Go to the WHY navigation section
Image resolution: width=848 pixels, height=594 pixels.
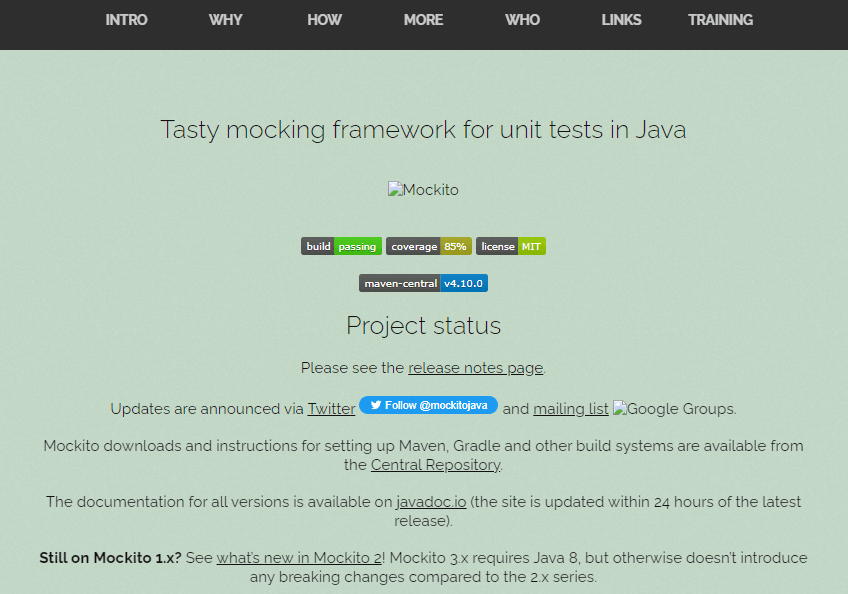coord(225,20)
